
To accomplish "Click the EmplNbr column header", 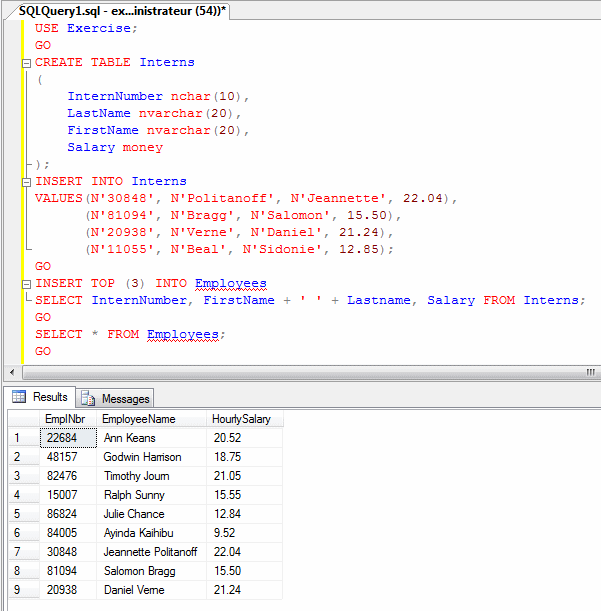I will (68, 419).
